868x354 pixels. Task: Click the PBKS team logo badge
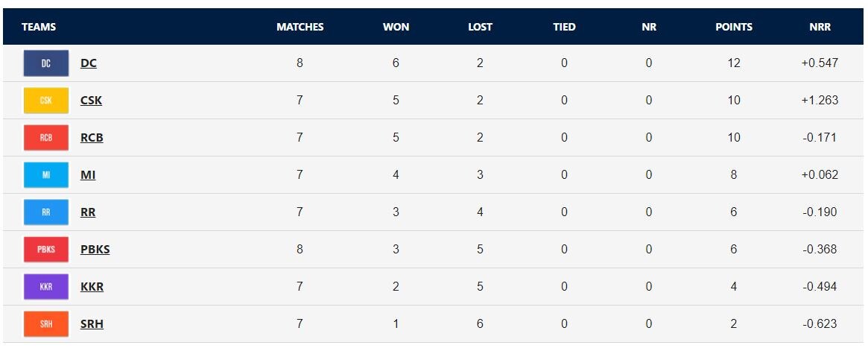tap(46, 250)
